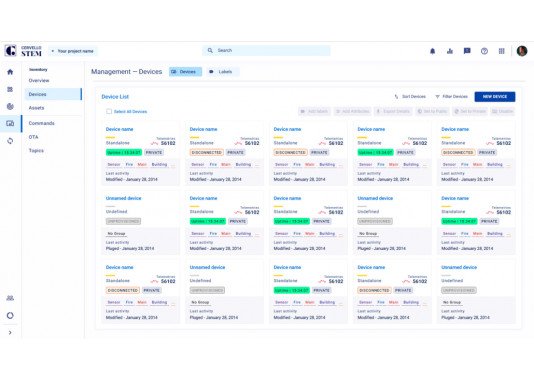Open Commands in the side menu
The width and height of the screenshot is (534, 380).
coord(42,123)
